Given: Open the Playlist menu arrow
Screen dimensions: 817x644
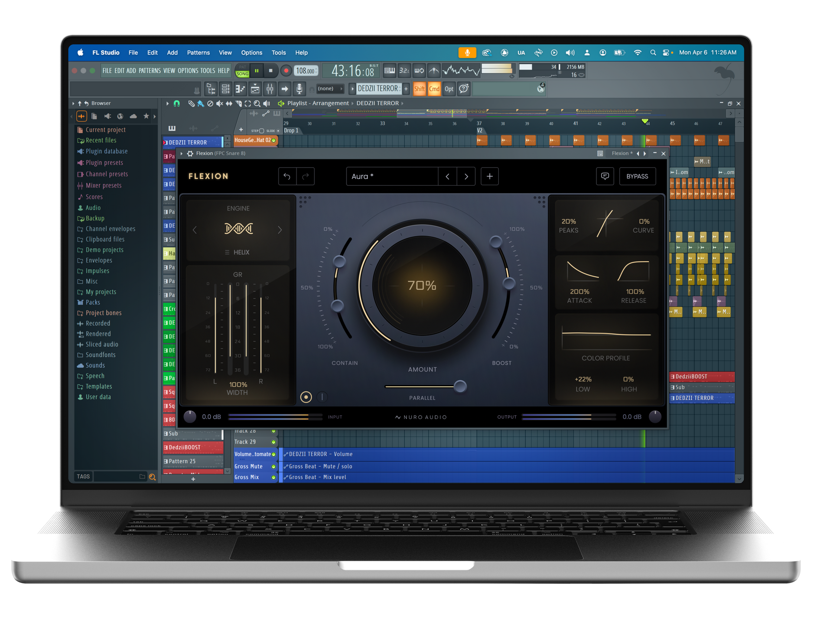Looking at the screenshot, I should click(x=167, y=103).
